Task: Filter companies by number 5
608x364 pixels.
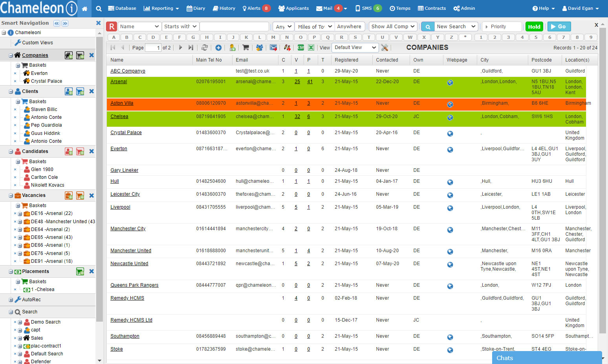Action: tap(536, 37)
